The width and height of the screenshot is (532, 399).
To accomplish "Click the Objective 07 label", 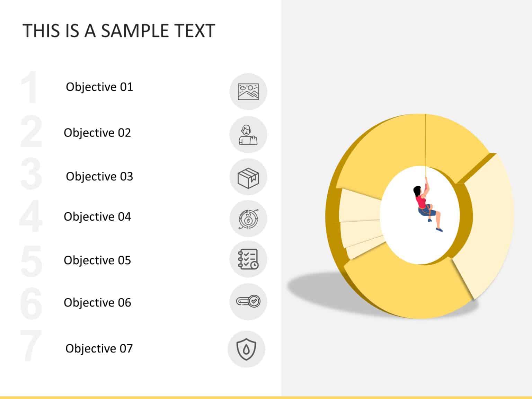I will click(x=99, y=348).
